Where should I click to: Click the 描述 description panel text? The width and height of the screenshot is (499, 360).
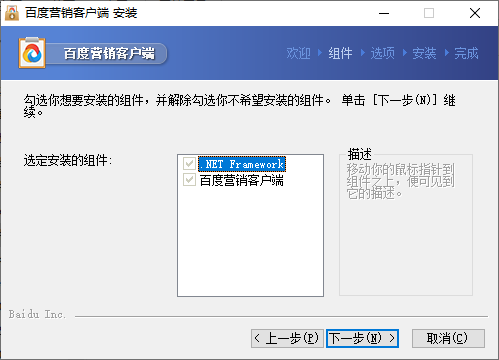(400, 181)
